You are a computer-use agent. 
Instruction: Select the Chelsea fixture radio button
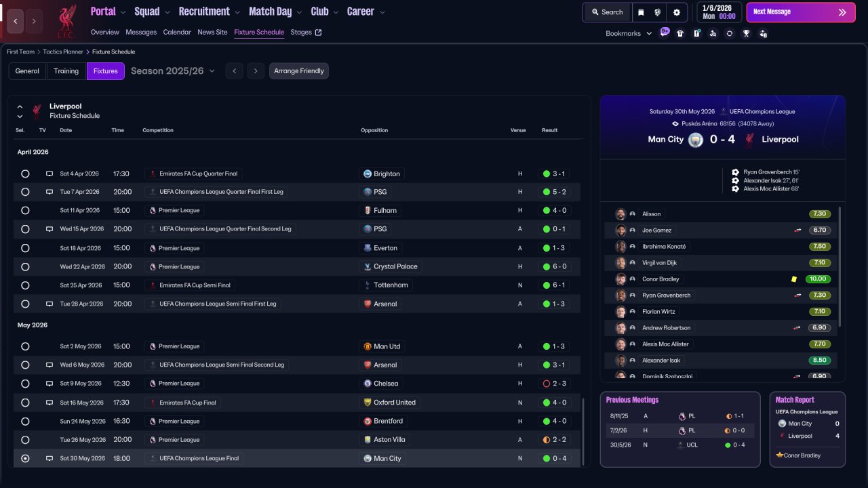point(25,384)
